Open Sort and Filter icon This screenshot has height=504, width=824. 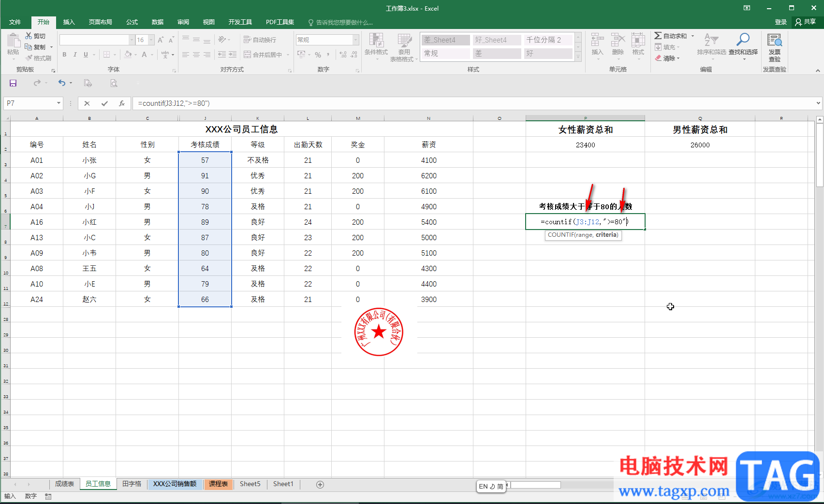coord(711,40)
